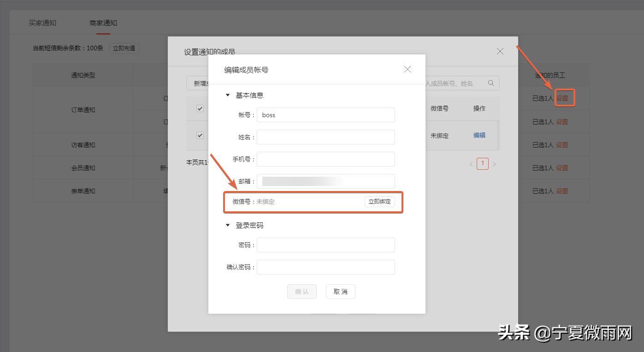
Task: Click 立即绑定 to bind WeChat account
Action: click(x=379, y=202)
